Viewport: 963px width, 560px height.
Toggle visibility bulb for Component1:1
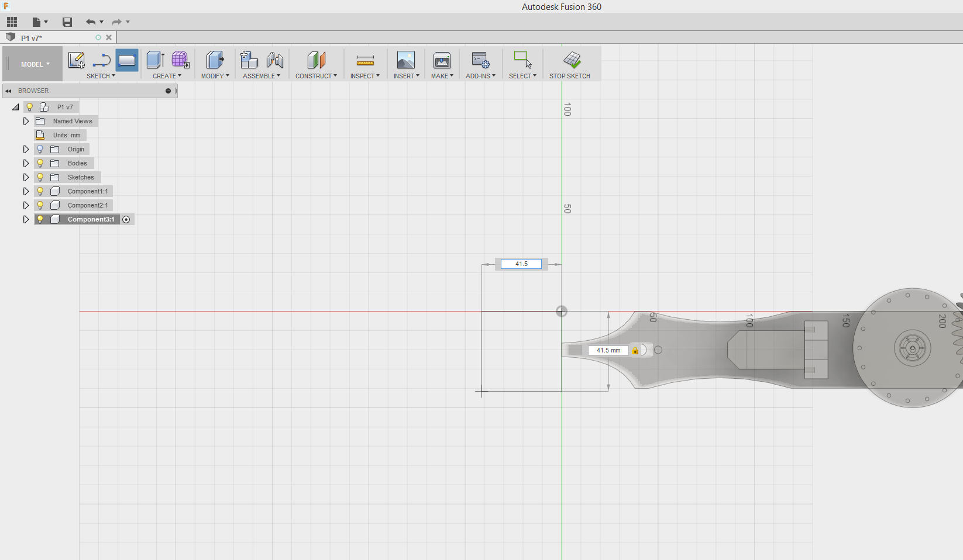[x=40, y=191]
